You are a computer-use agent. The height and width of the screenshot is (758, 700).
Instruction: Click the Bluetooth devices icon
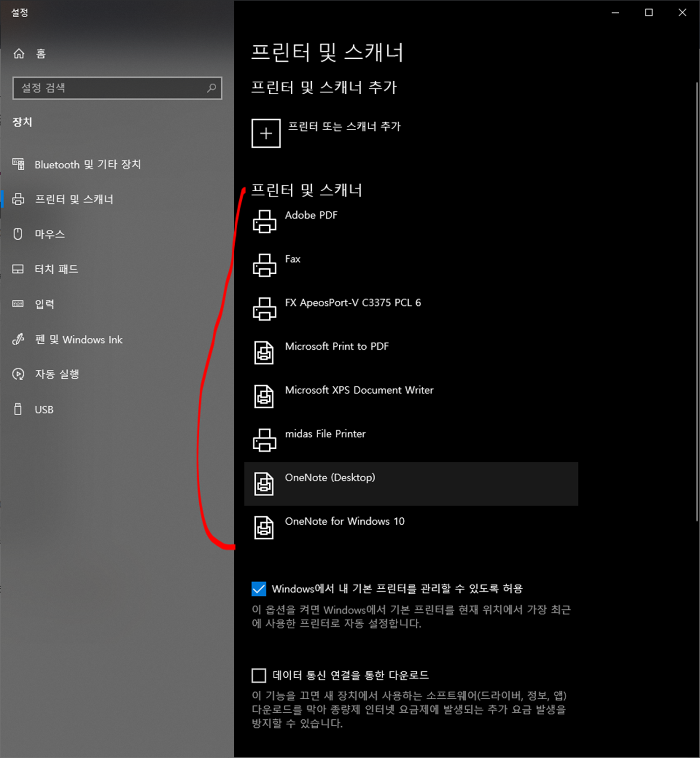click(x=18, y=164)
